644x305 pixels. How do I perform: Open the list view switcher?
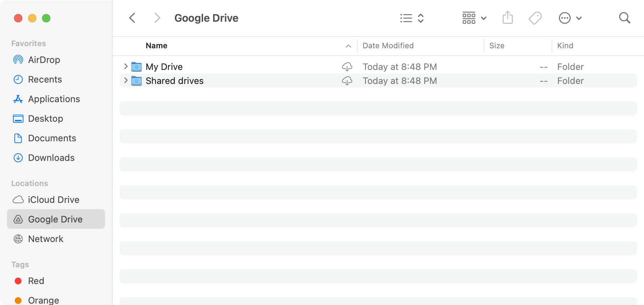pyautogui.click(x=412, y=18)
